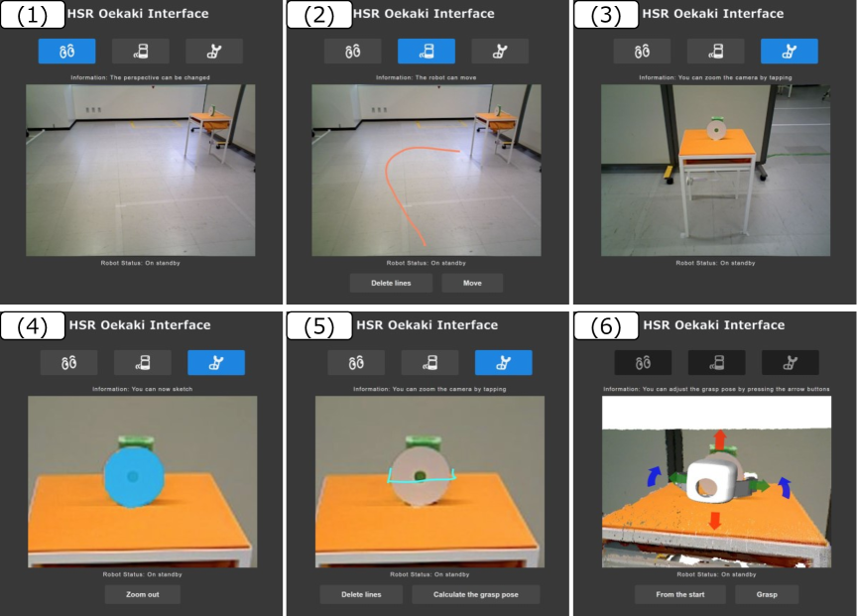Click Calculate the grasp pose button

(476, 595)
